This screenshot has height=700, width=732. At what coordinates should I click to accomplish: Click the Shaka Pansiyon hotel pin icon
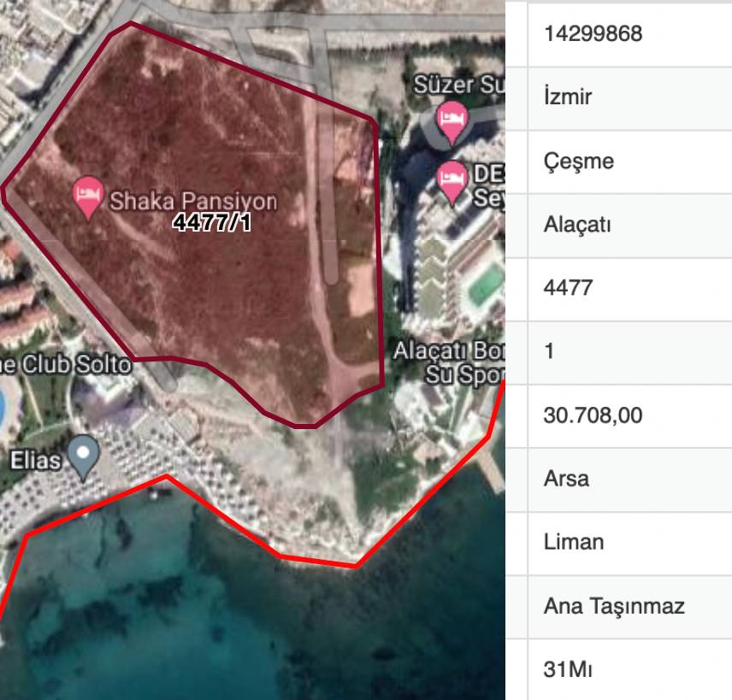pyautogui.click(x=88, y=197)
